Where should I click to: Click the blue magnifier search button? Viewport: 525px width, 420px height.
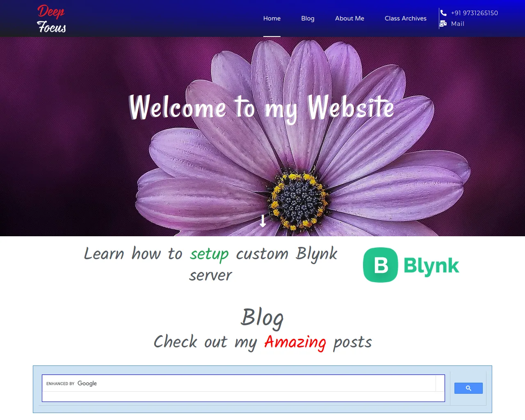(x=468, y=388)
